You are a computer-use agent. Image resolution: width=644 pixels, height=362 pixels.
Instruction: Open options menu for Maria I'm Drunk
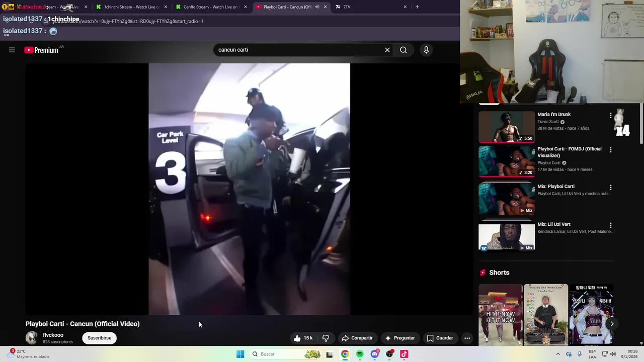(x=611, y=115)
